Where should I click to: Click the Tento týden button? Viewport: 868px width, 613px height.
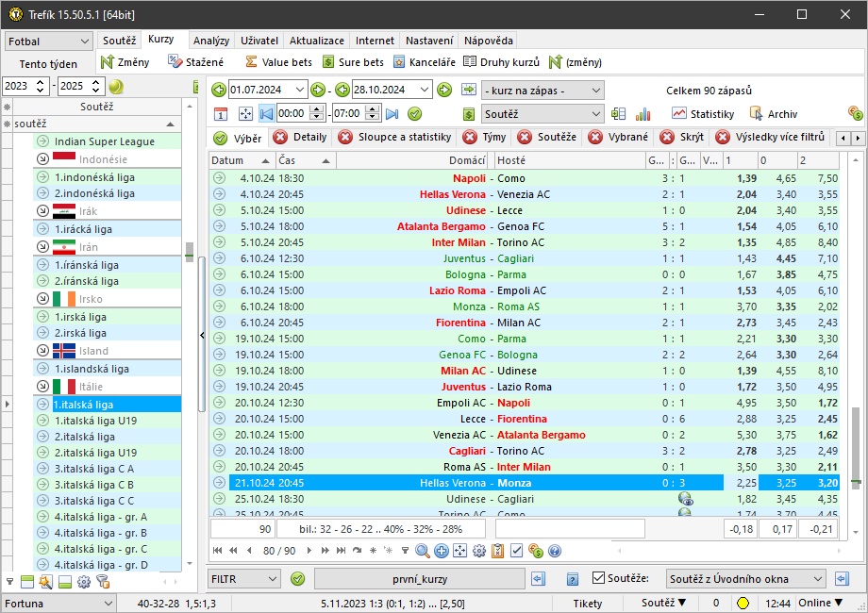(48, 64)
